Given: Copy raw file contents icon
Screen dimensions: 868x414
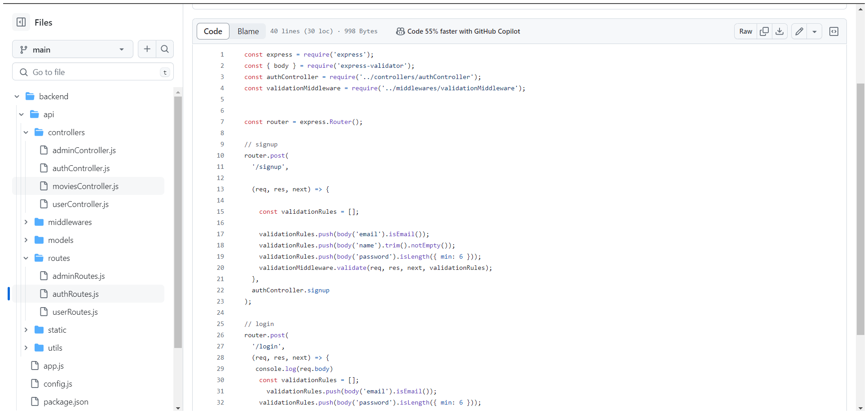Looking at the screenshot, I should [x=764, y=31].
